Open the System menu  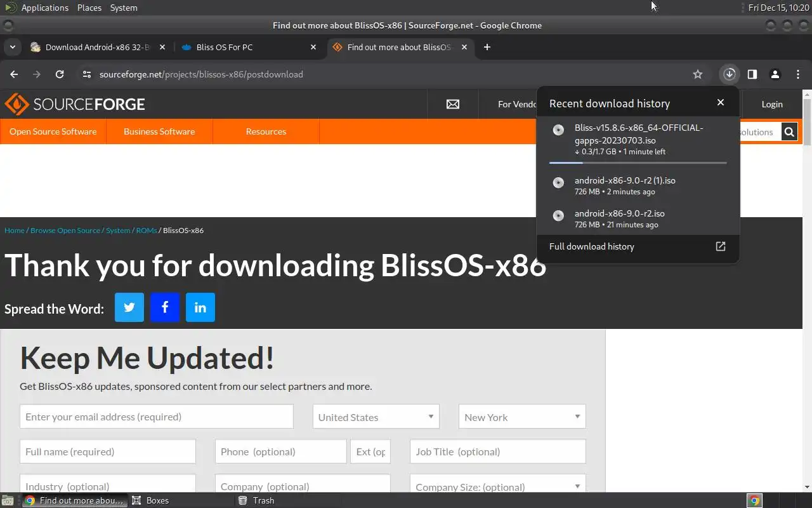[124, 8]
